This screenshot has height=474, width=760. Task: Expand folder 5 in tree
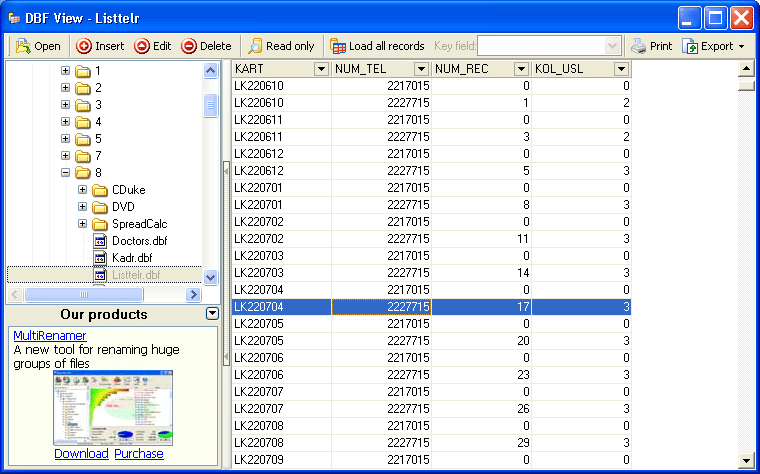pyautogui.click(x=65, y=139)
